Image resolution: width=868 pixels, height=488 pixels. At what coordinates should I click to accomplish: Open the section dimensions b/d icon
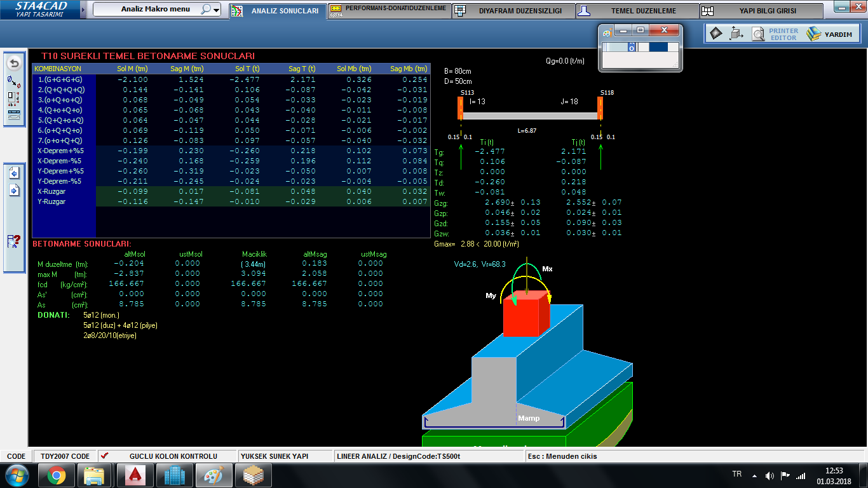coord(14,98)
